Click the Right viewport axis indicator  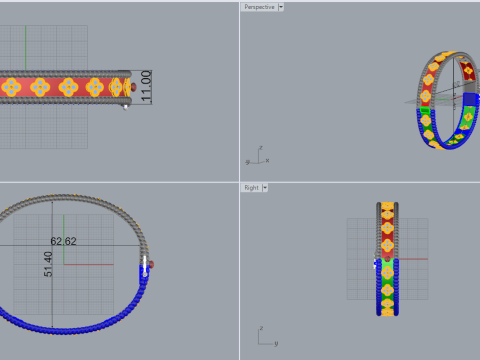[268, 336]
